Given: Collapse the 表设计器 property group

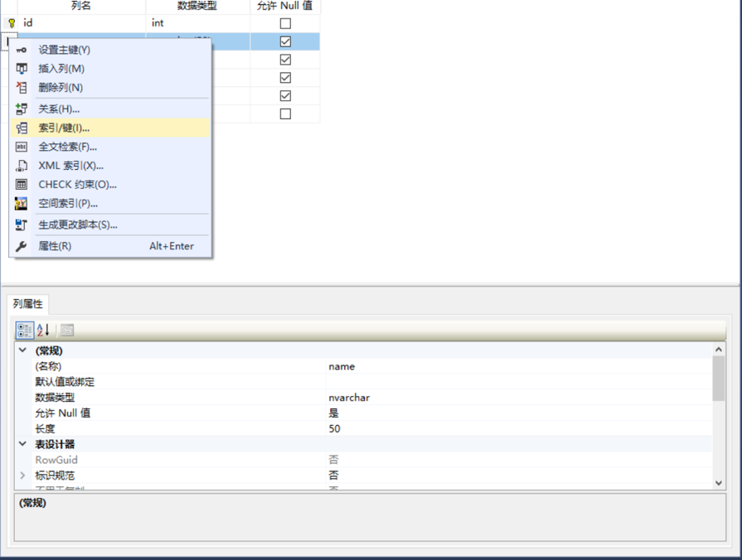Looking at the screenshot, I should pos(22,444).
